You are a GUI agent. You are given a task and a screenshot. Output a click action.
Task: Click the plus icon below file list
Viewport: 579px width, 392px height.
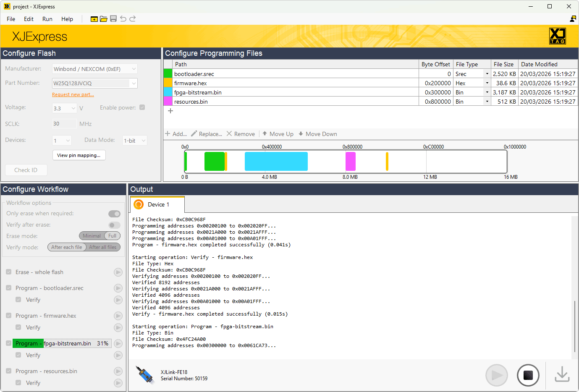pyautogui.click(x=170, y=111)
